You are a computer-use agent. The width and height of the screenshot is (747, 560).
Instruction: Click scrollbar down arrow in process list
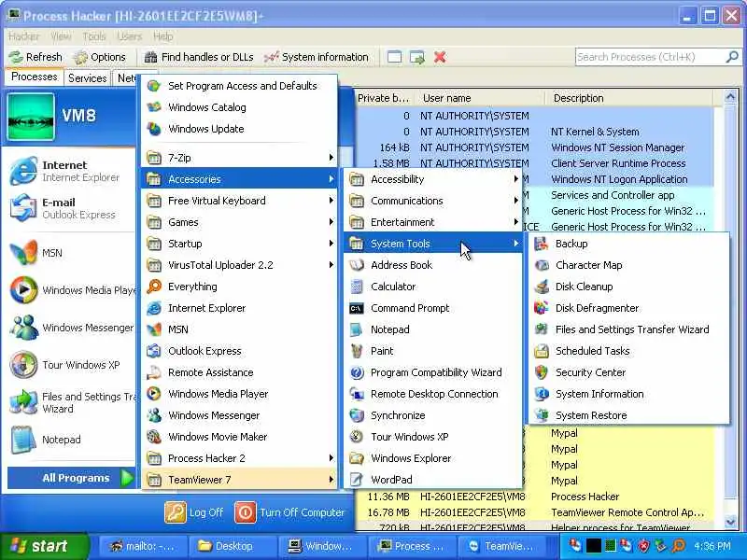coord(730,522)
